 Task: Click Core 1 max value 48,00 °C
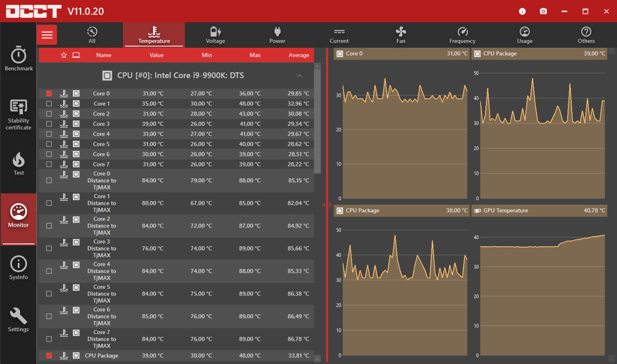click(x=250, y=104)
